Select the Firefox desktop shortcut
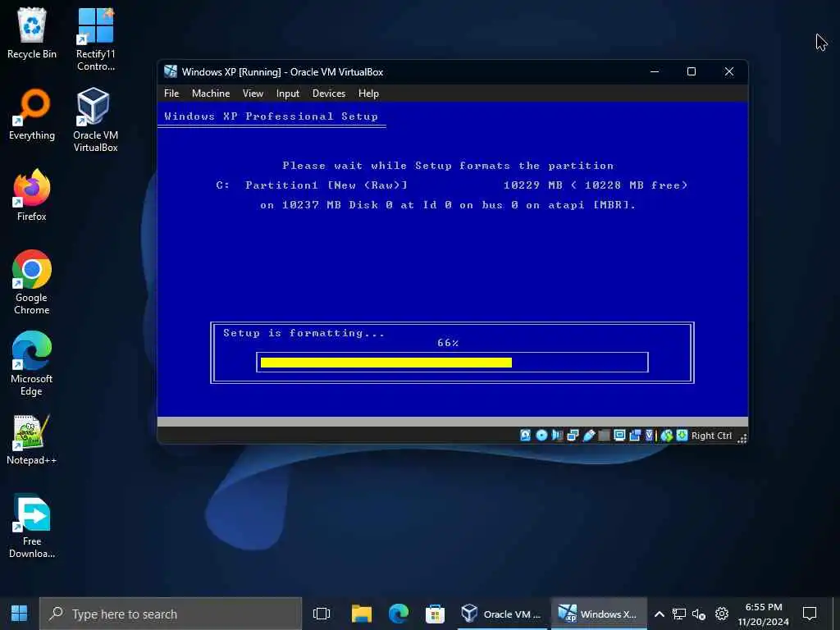Screen dimensions: 840x630 point(32,195)
